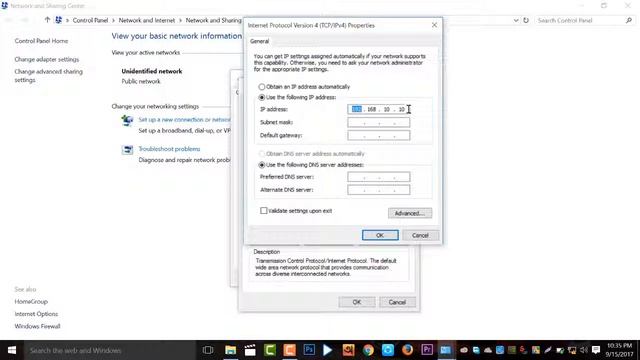Image resolution: width=640 pixels, height=360 pixels.
Task: Open Windows Firewall under See also
Action: tap(38, 326)
